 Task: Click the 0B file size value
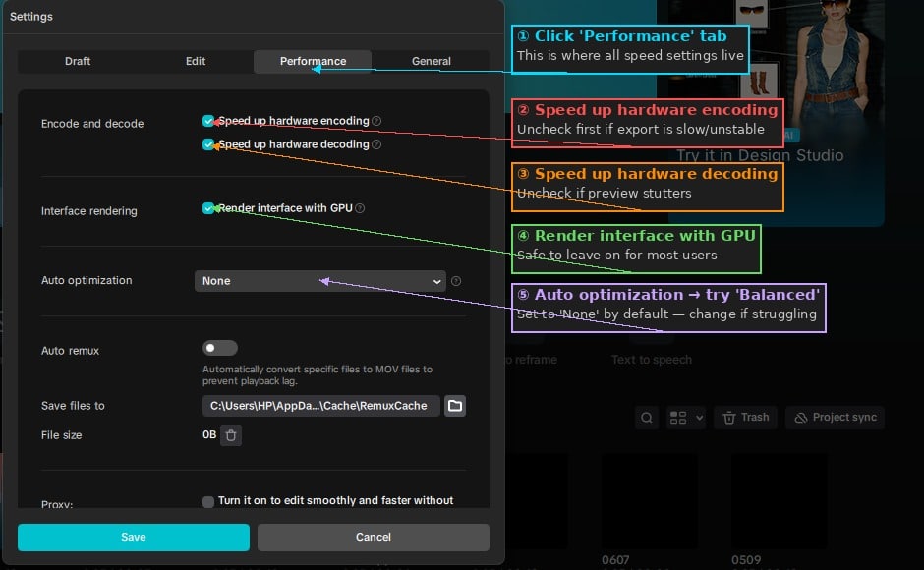(209, 435)
